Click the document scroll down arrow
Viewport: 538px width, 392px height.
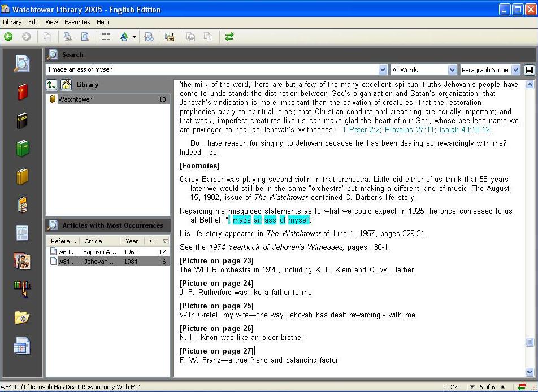(x=530, y=372)
